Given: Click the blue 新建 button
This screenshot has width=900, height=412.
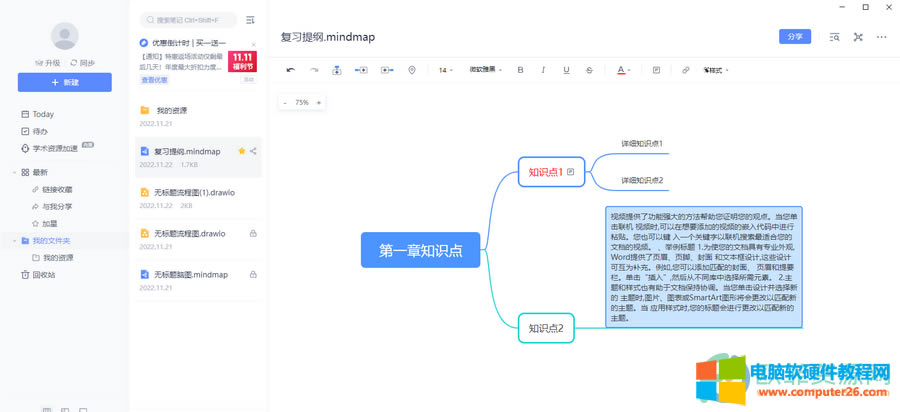Looking at the screenshot, I should (x=65, y=82).
